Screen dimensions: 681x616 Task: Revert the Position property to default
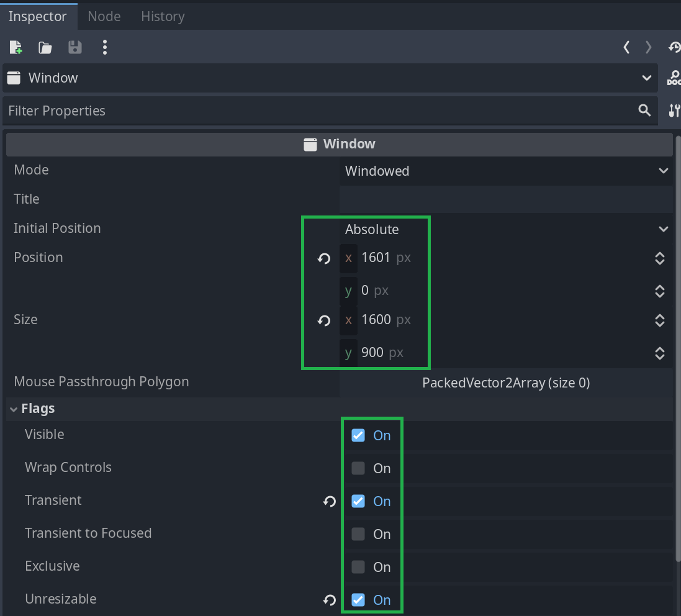pos(324,258)
